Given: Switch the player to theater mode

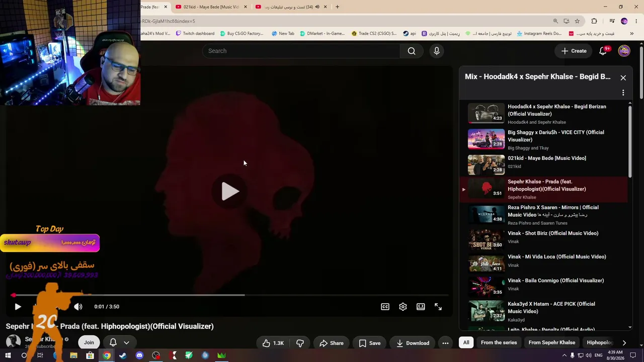Looking at the screenshot, I should pos(421,307).
